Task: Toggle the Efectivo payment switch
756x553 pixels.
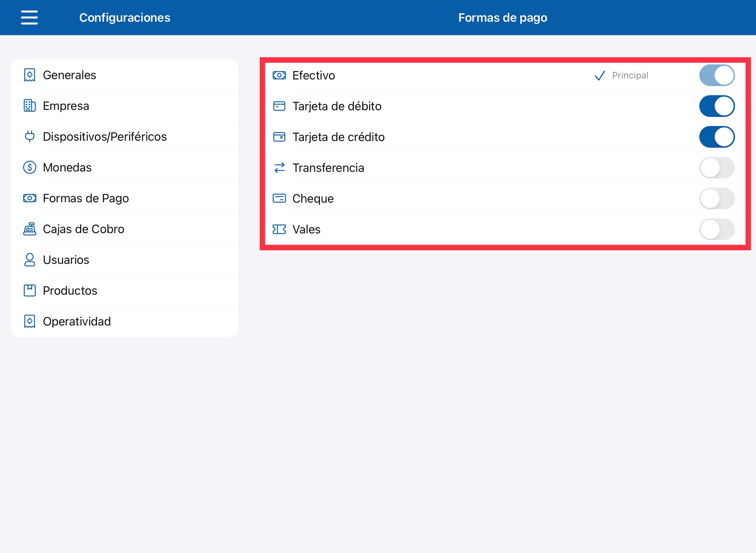Action: click(717, 75)
